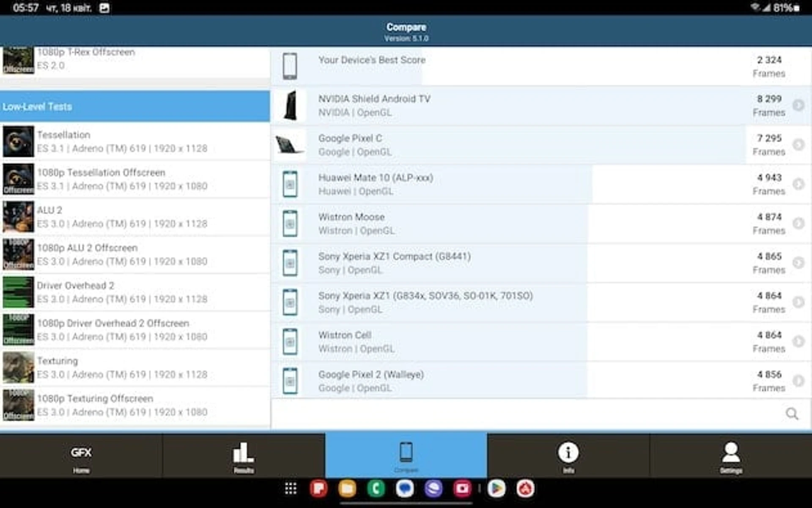Choose the Tessellation test label
Image resolution: width=812 pixels, height=508 pixels.
(63, 135)
